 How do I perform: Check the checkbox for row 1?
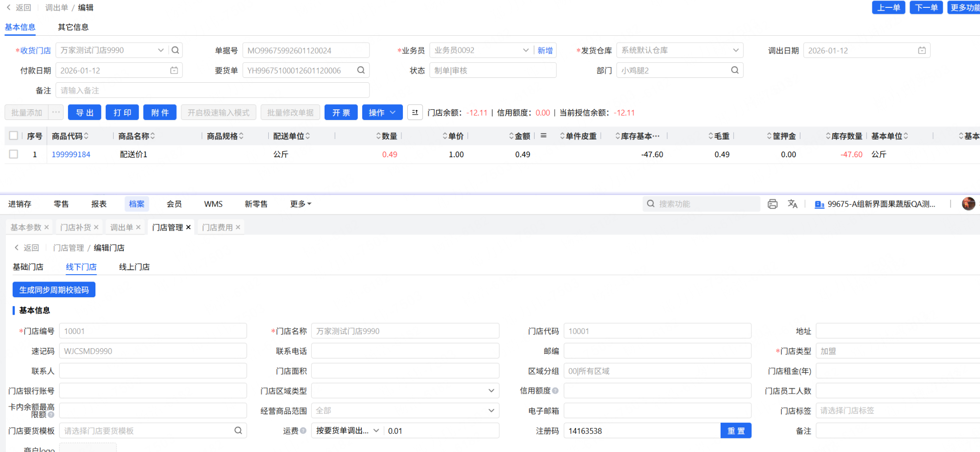click(x=14, y=154)
